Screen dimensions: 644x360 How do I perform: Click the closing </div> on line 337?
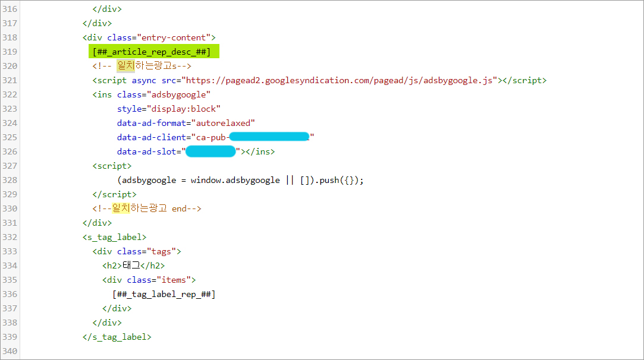pos(117,308)
